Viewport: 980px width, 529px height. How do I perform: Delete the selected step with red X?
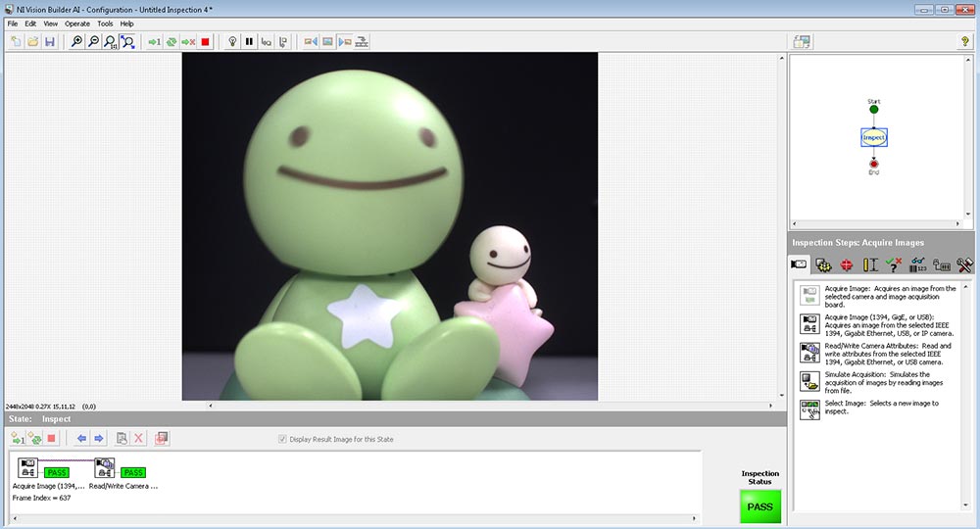139,439
